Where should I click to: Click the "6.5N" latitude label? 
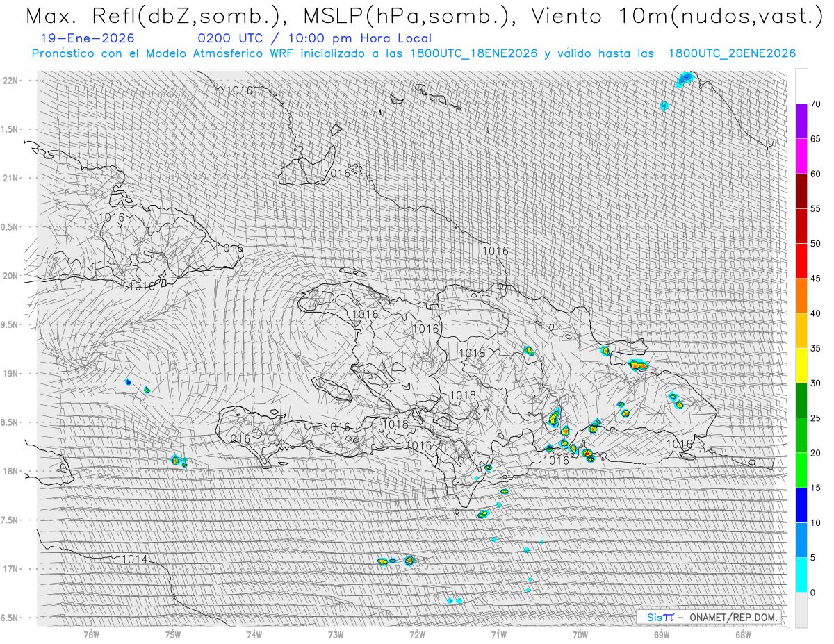pos(9,618)
